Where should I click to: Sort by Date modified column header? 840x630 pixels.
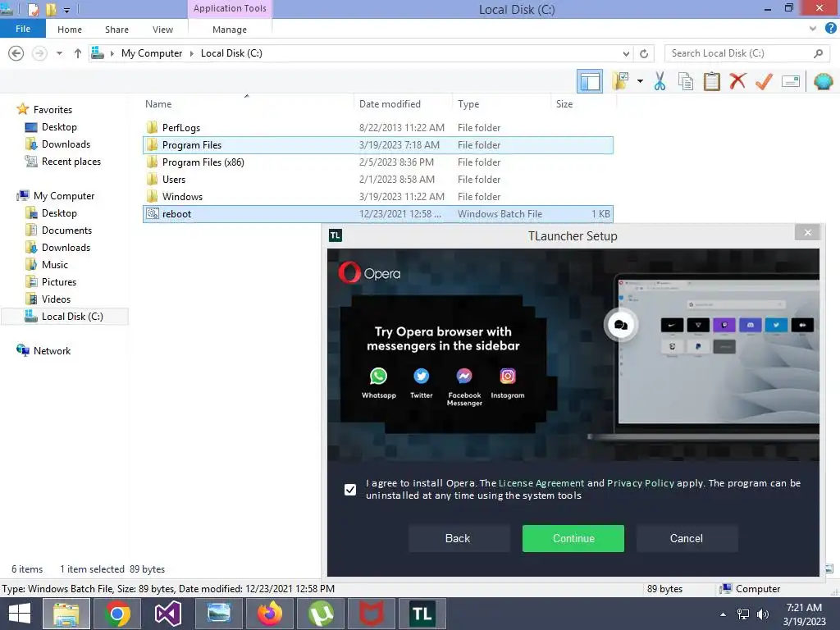coord(403,104)
